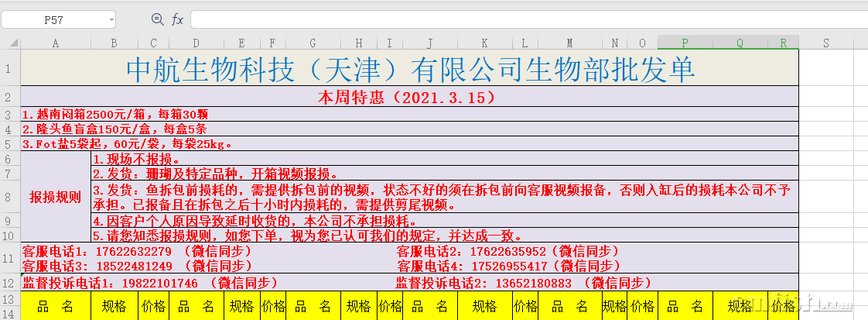Screen dimensions: 868x320
Task: Select column A header
Action: pyautogui.click(x=56, y=43)
